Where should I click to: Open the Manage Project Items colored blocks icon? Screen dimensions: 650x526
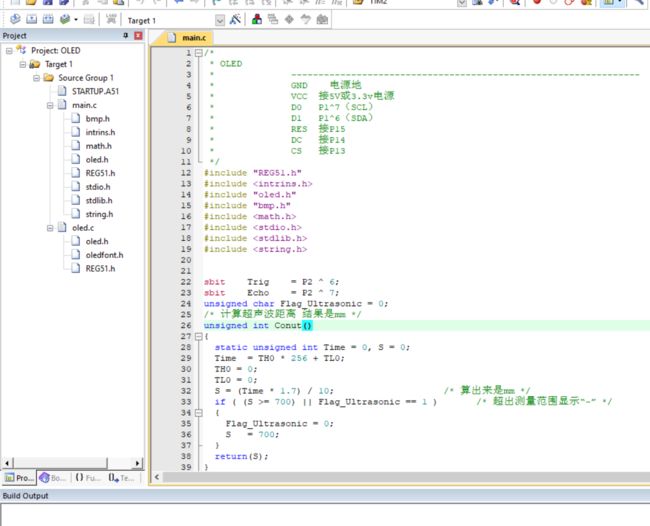pyautogui.click(x=257, y=19)
